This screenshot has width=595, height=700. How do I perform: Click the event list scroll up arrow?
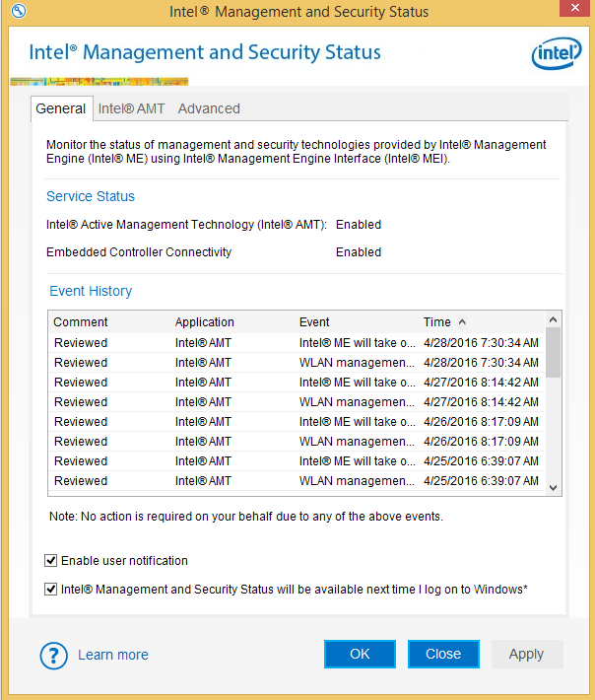553,320
